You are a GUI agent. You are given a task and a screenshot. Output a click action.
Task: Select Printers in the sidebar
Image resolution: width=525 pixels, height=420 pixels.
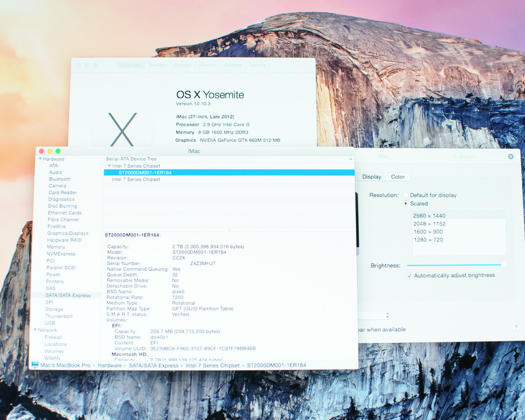click(55, 281)
